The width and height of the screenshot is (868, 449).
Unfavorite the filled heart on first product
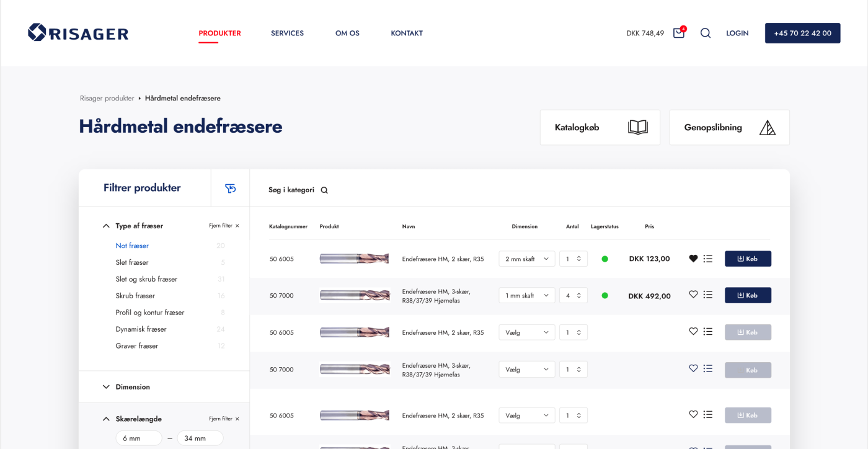693,259
